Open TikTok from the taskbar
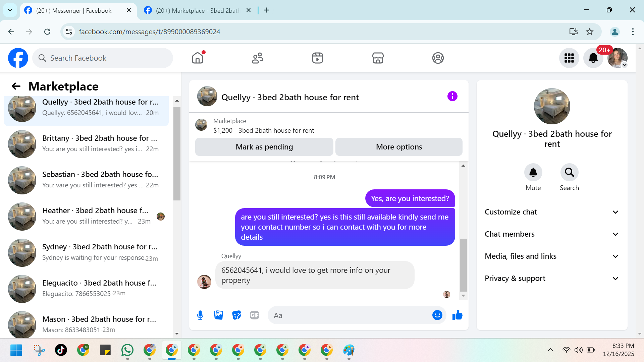644x362 pixels. click(61, 350)
